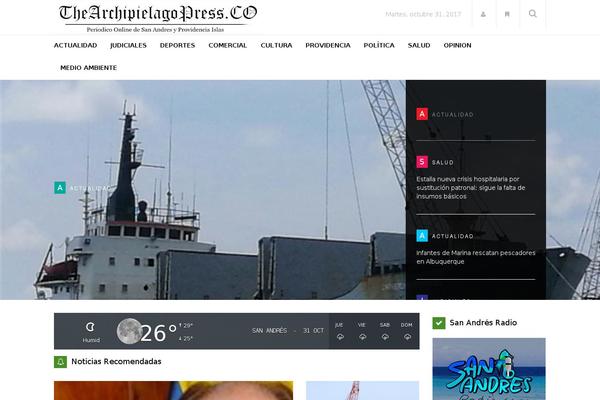Click the red A Actualidad badge in dark panel
The height and width of the screenshot is (400, 600).
pyautogui.click(x=422, y=114)
